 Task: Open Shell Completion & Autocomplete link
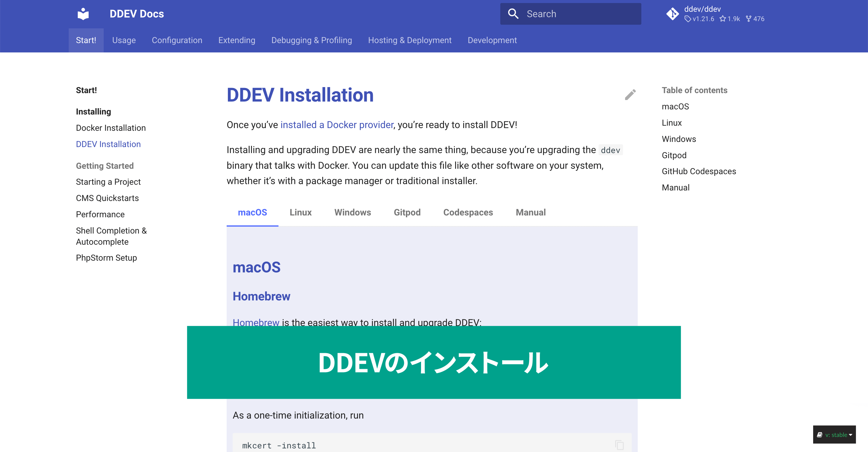[x=111, y=236]
